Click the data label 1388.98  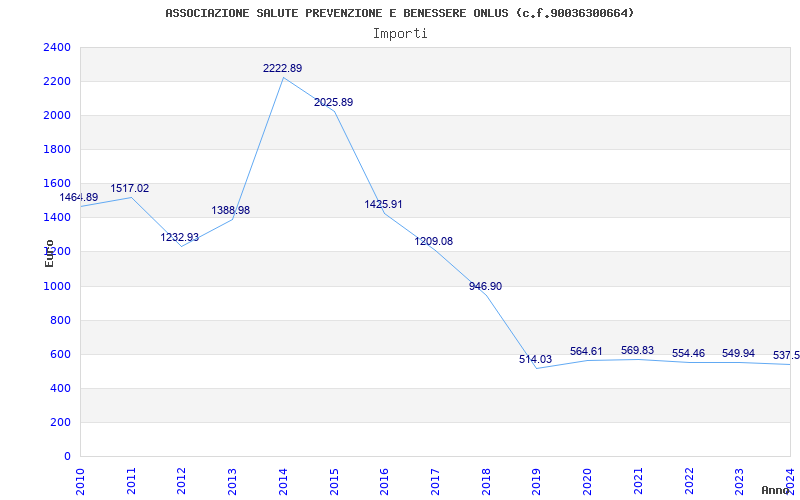click(231, 210)
